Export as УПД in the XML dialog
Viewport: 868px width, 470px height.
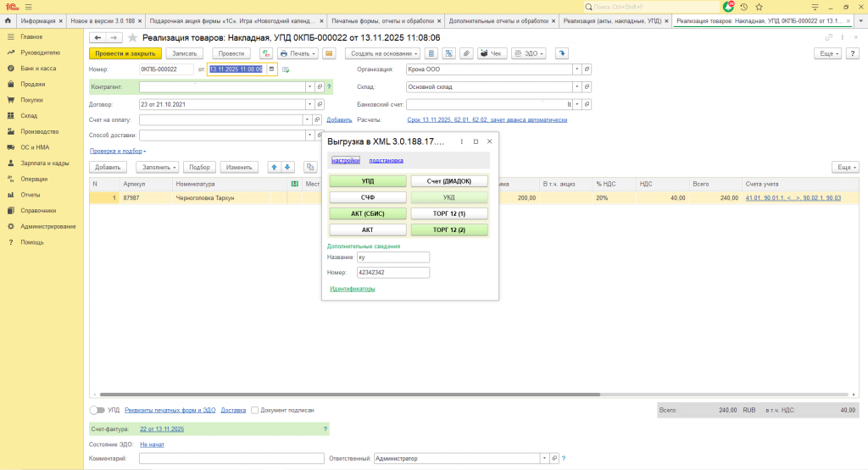pos(368,181)
